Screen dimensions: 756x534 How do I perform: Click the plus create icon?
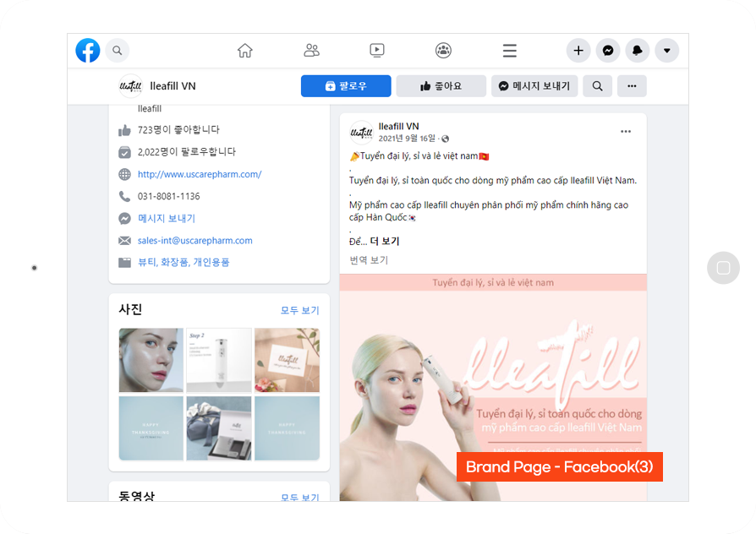coord(578,51)
